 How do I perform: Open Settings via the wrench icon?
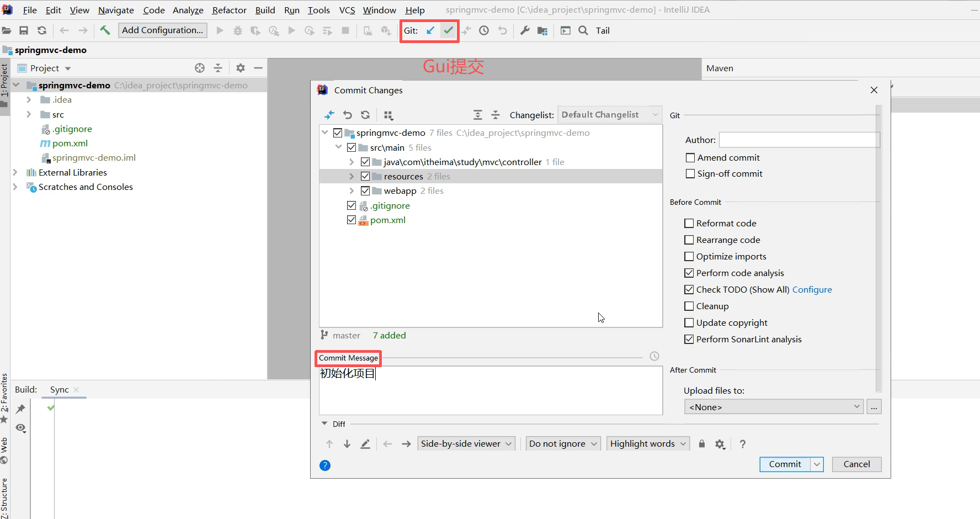click(525, 30)
